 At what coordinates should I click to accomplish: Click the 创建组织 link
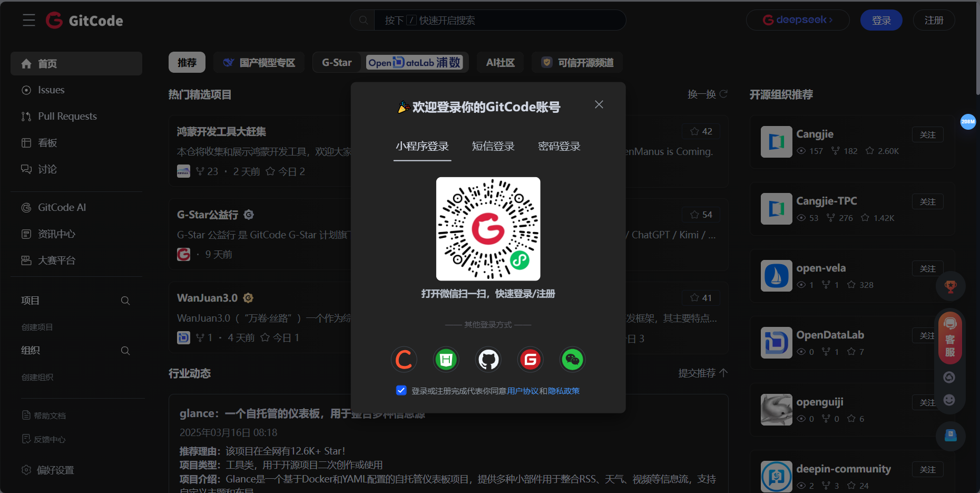(x=37, y=377)
